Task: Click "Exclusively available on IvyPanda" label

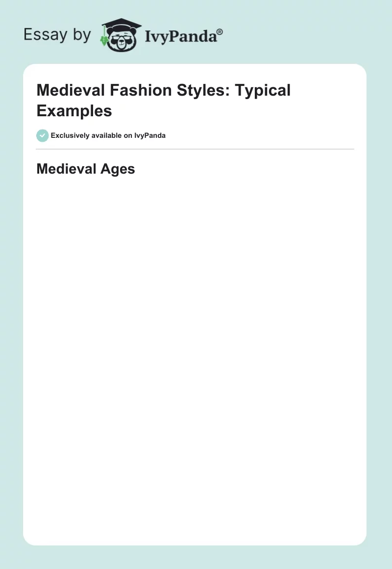Action: 108,135
